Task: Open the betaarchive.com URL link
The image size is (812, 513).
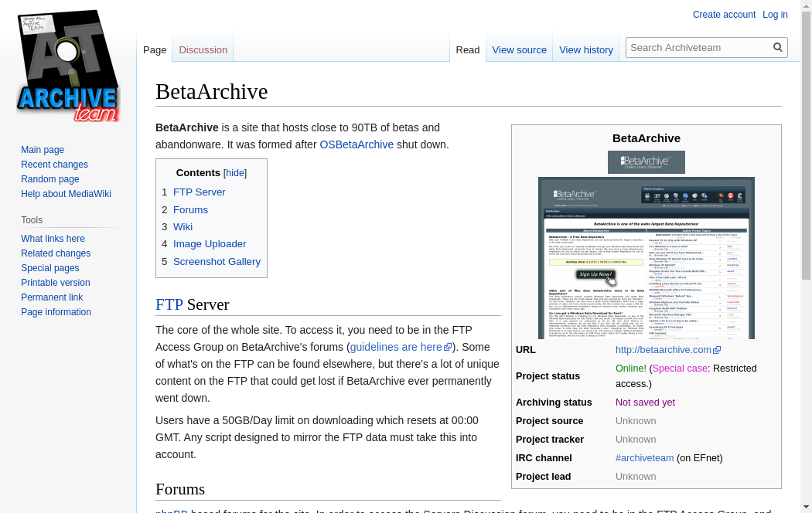Action: coord(663,350)
